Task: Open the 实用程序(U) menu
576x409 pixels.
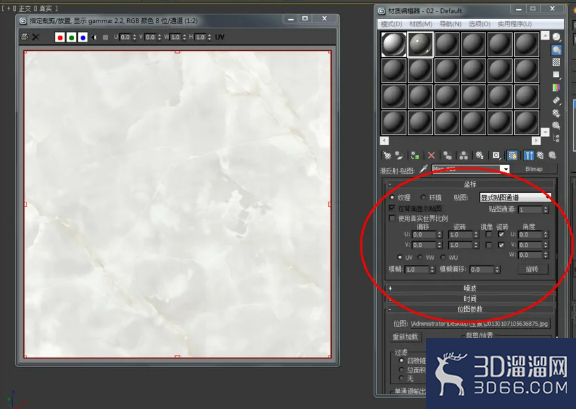Action: (515, 24)
